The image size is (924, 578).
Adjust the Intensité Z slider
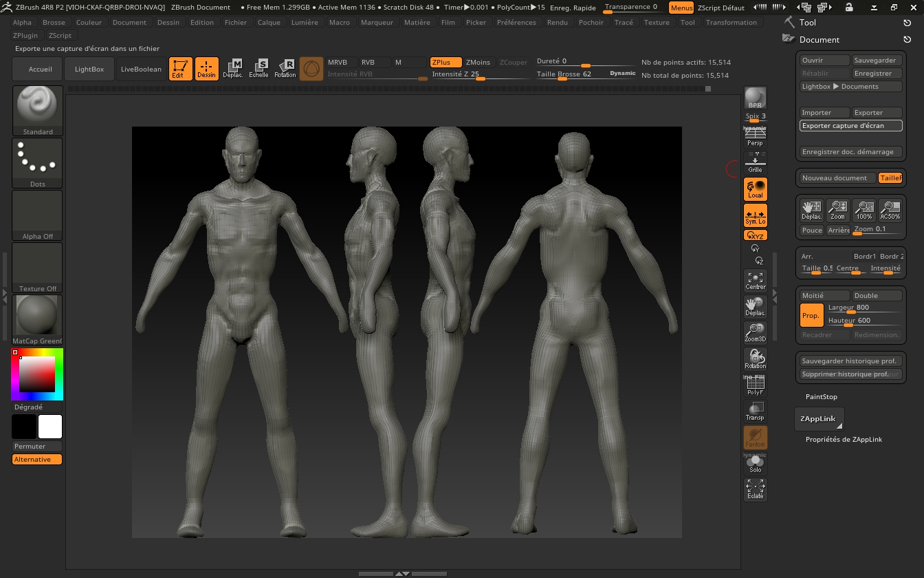point(481,74)
